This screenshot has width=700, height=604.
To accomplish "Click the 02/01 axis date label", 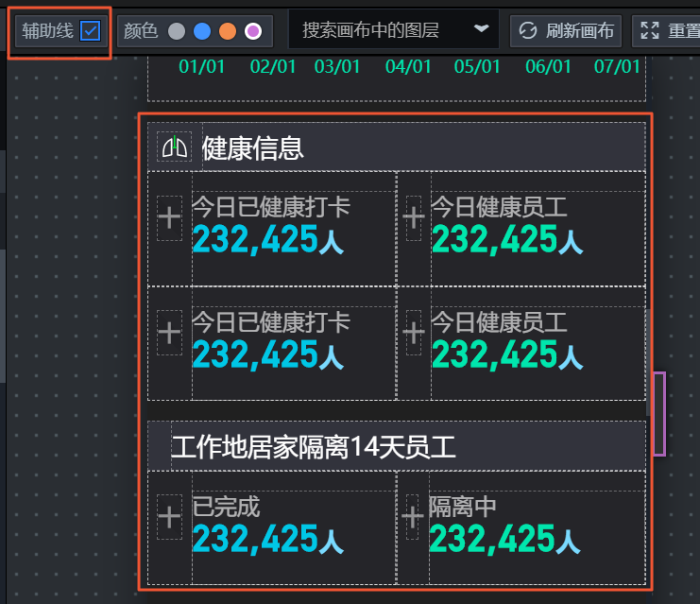I will click(273, 66).
